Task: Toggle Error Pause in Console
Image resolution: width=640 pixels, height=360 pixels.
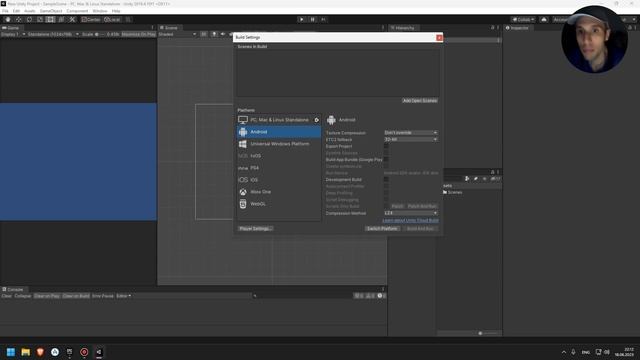Action: [x=103, y=296]
